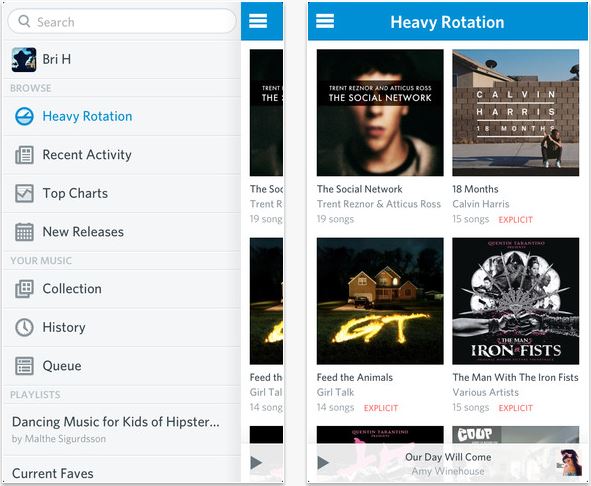591x486 pixels.
Task: Open The Social Network album cover in right screen
Action: click(x=380, y=112)
